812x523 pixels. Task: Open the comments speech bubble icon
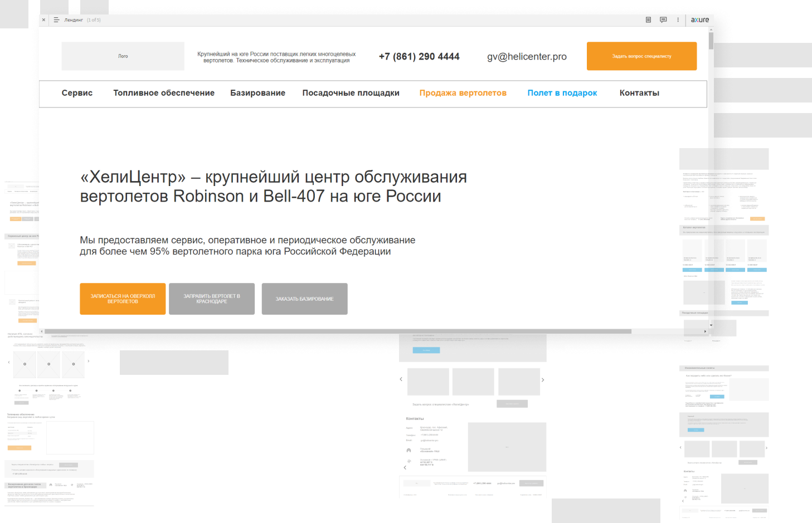pos(663,20)
